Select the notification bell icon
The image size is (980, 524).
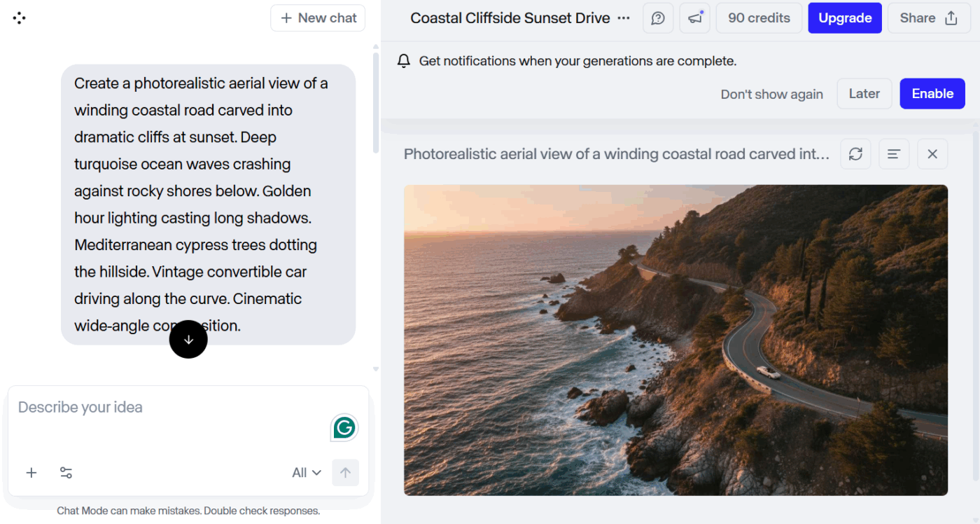403,61
